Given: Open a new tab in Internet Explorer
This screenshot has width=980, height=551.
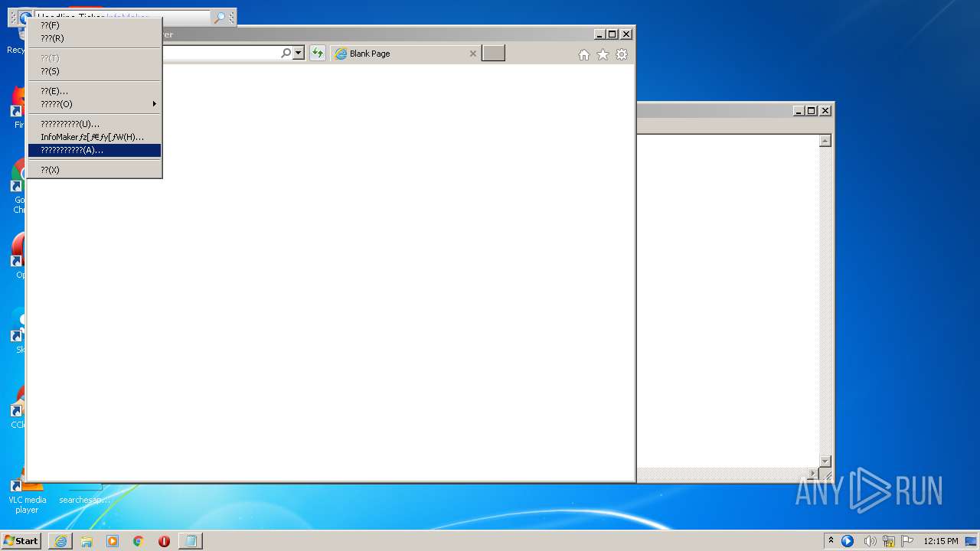Looking at the screenshot, I should (x=493, y=54).
